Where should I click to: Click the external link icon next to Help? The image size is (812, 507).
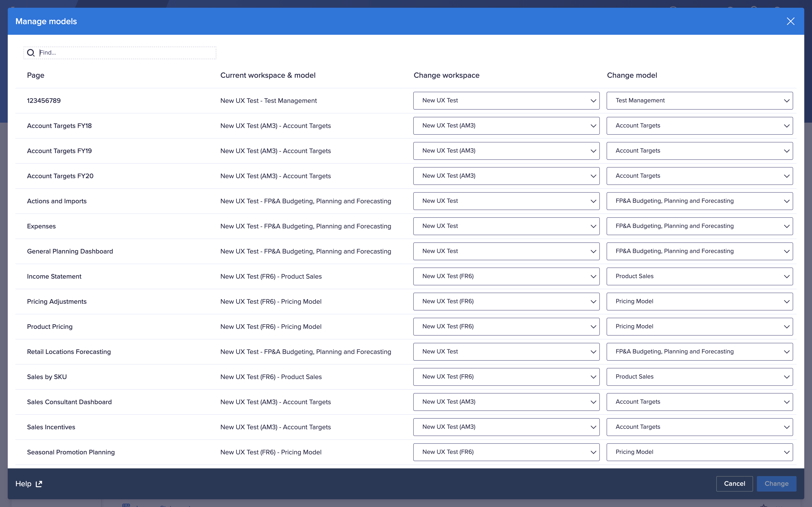(39, 484)
